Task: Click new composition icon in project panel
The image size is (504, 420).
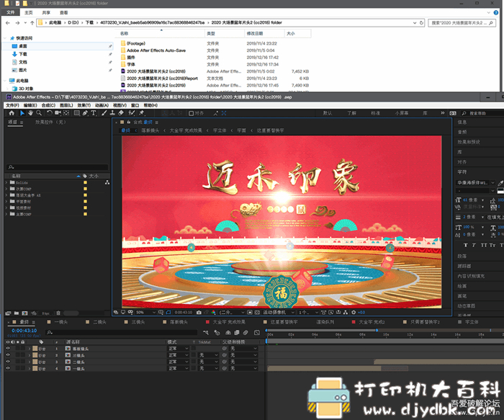Action: pos(24,313)
